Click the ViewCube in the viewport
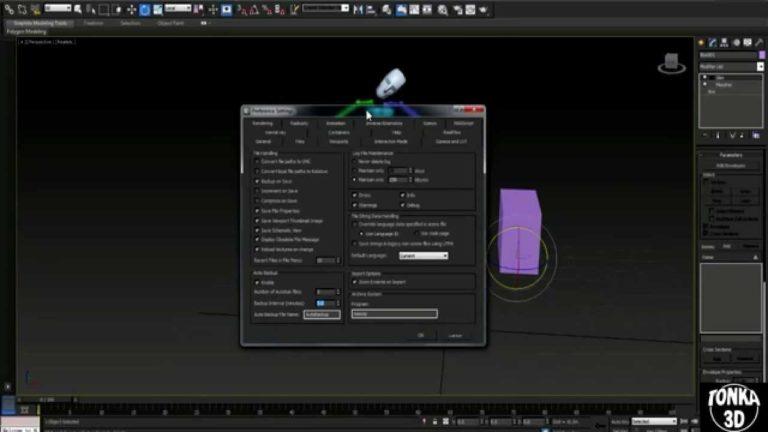The width and height of the screenshot is (768, 432). pyautogui.click(x=672, y=63)
